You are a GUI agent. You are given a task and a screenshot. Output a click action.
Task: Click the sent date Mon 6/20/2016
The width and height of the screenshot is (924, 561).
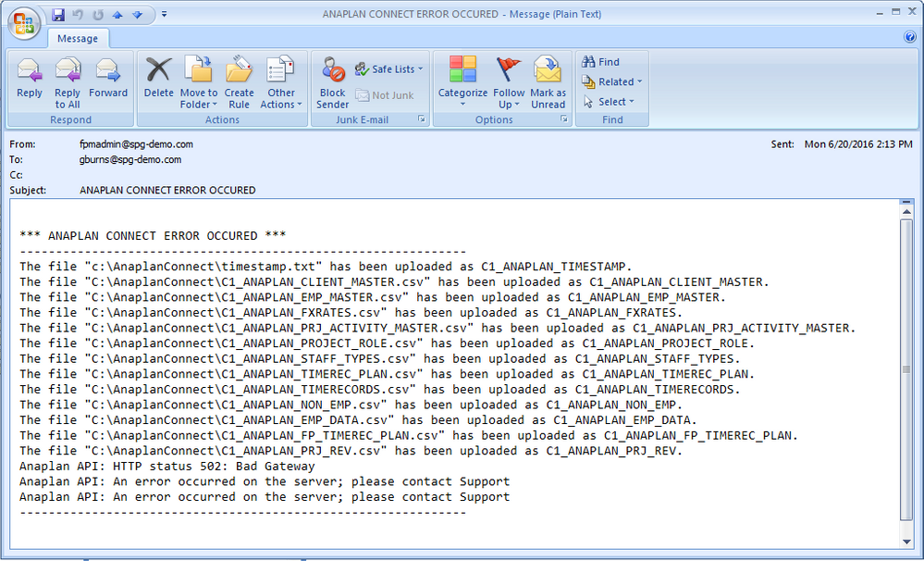858,143
